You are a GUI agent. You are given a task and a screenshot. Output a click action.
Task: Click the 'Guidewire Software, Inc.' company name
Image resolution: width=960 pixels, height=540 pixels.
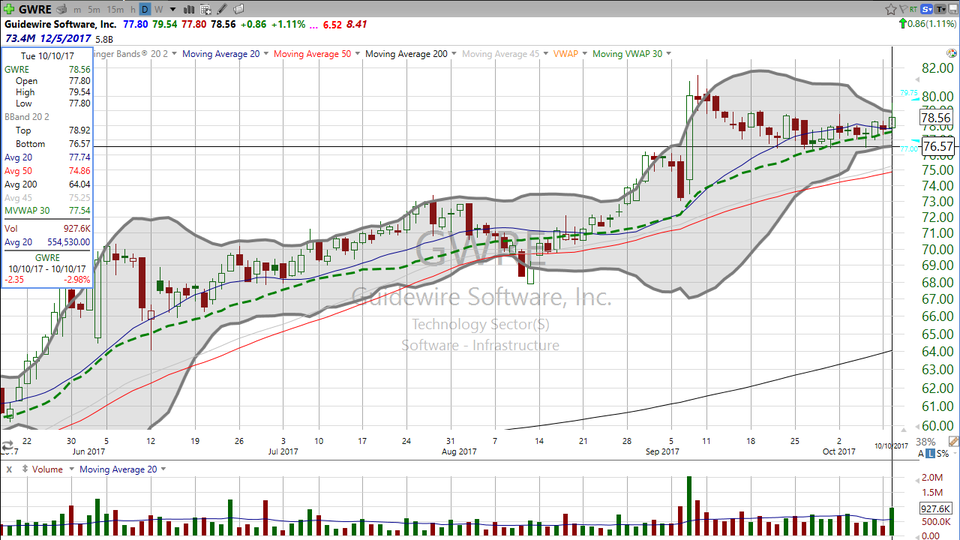coord(61,24)
